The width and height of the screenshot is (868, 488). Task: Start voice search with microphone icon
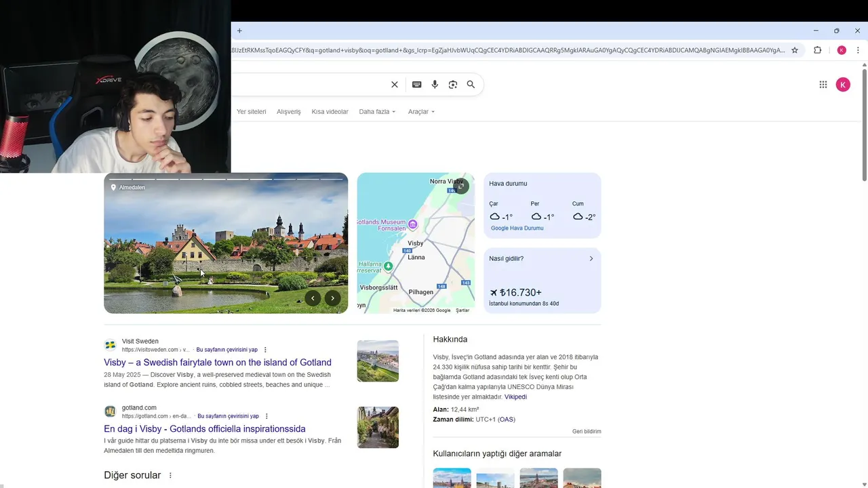pos(435,85)
